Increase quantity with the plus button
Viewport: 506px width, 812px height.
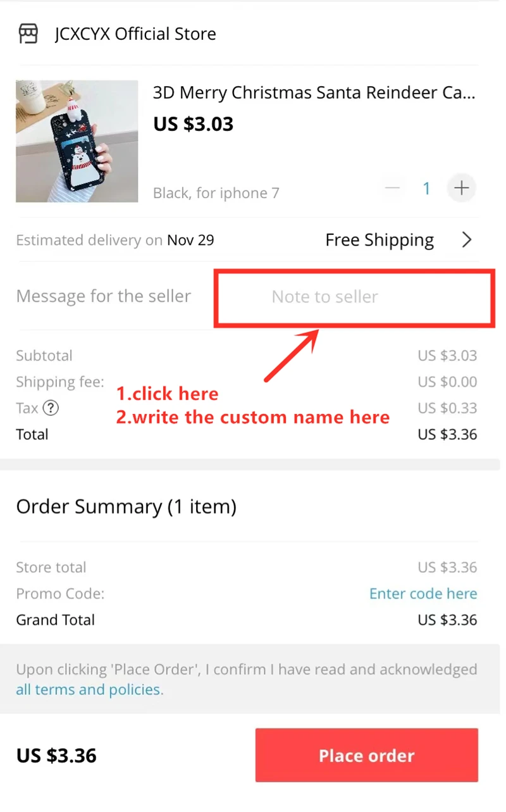pyautogui.click(x=462, y=188)
